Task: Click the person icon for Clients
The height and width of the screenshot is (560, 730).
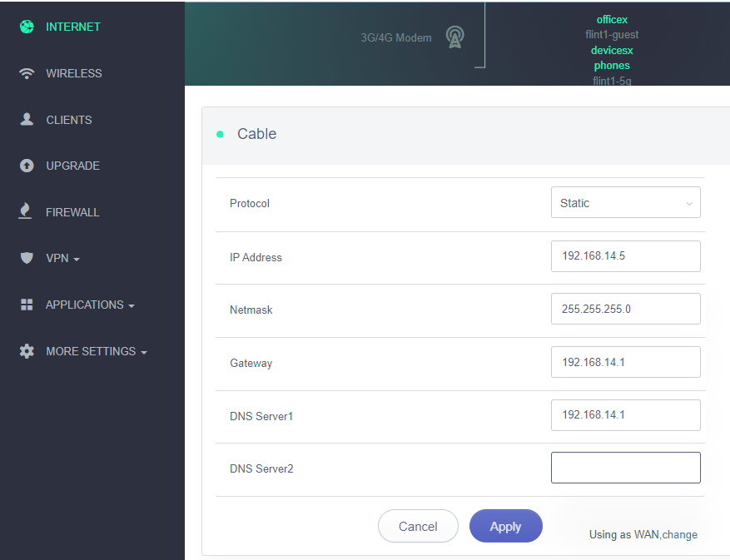Action: [27, 120]
